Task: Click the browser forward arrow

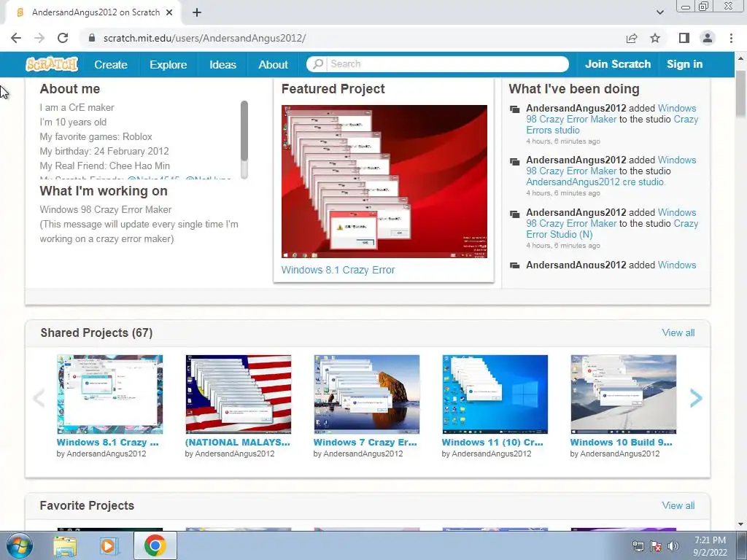Action: [39, 38]
